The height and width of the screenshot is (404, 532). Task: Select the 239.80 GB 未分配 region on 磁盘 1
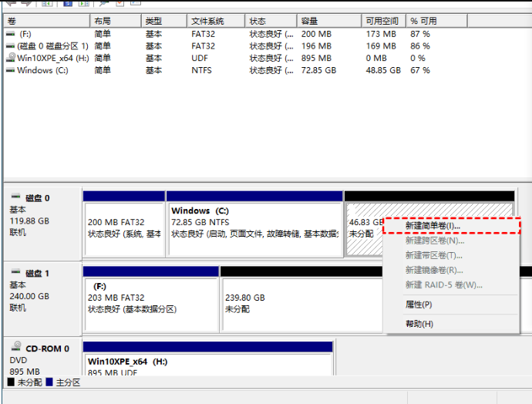pos(302,304)
